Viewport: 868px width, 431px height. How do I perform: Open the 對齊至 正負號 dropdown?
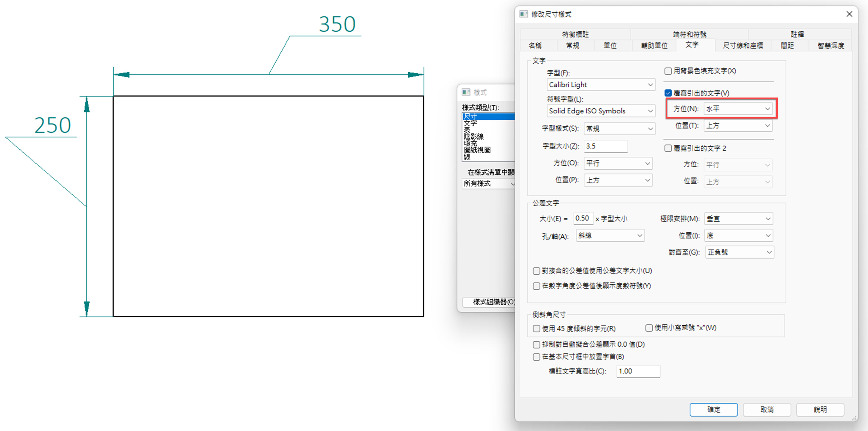tap(740, 252)
